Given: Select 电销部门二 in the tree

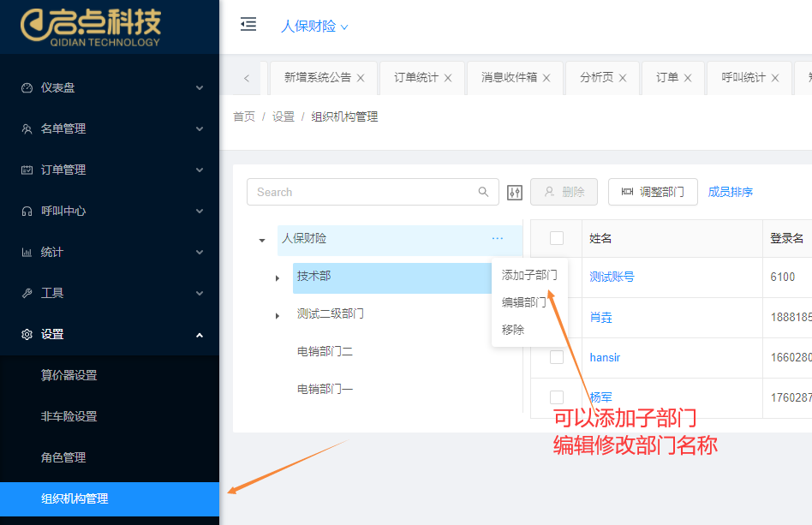Looking at the screenshot, I should (325, 351).
